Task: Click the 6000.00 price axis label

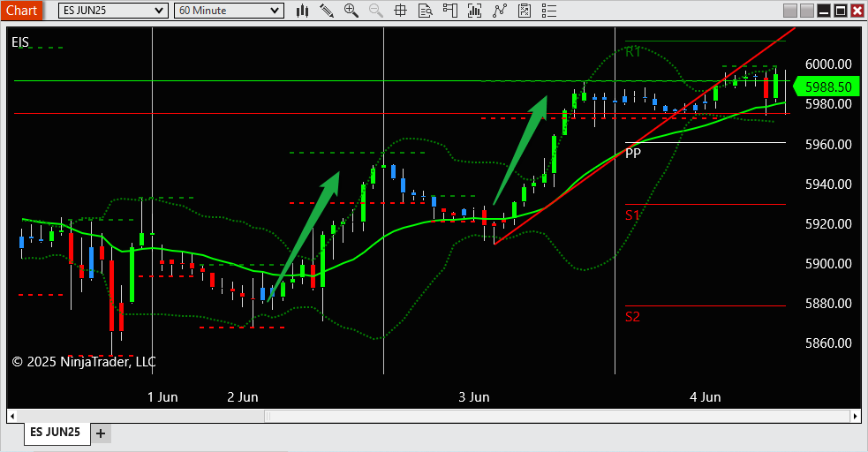Action: [828, 64]
